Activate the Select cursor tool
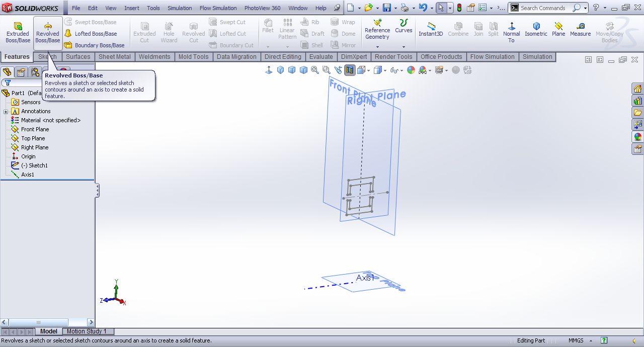Viewport: 644px width, 347px height. [x=441, y=8]
